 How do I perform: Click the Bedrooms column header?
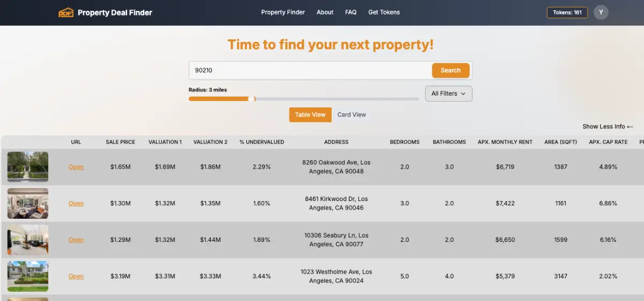405,142
